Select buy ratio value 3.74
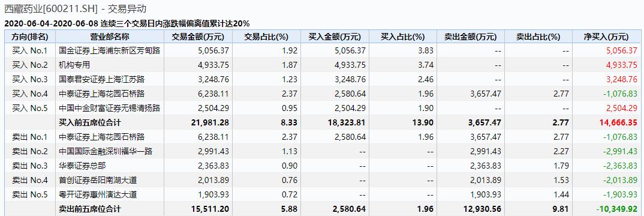 [426, 65]
